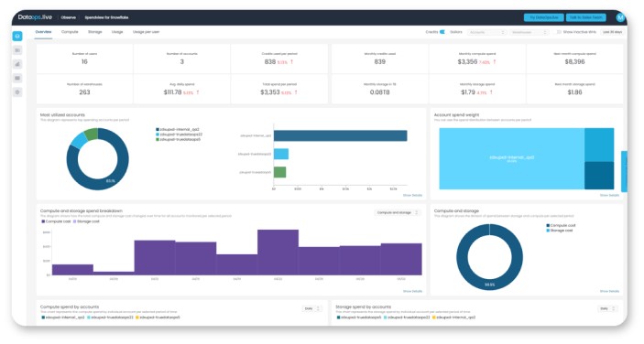Click the sidebar icon just above the gear
Screen dimensions: 644x344
[17, 78]
